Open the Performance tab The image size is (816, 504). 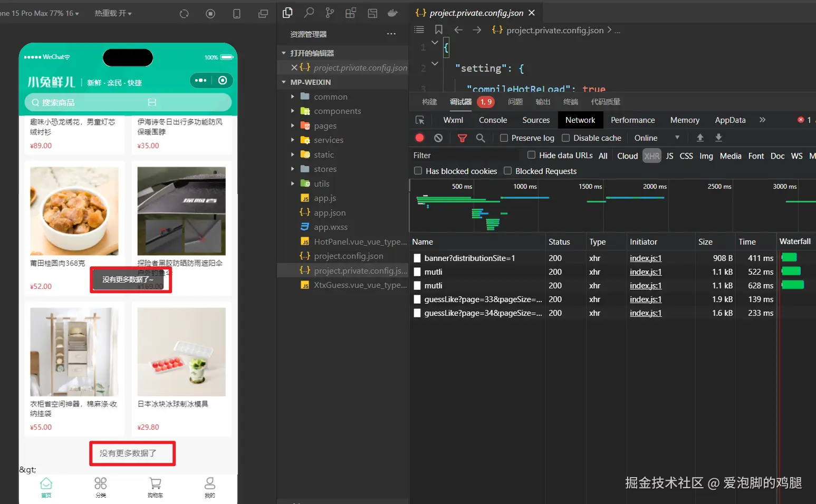point(632,120)
